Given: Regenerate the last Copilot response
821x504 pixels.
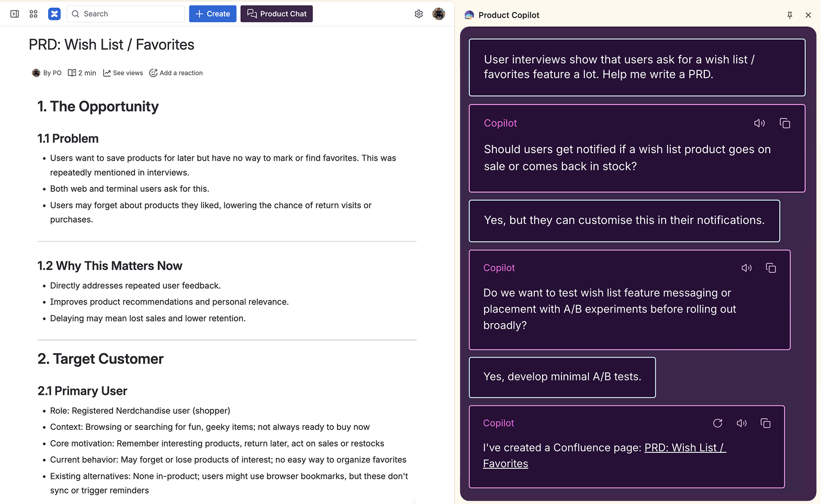Looking at the screenshot, I should 717,423.
